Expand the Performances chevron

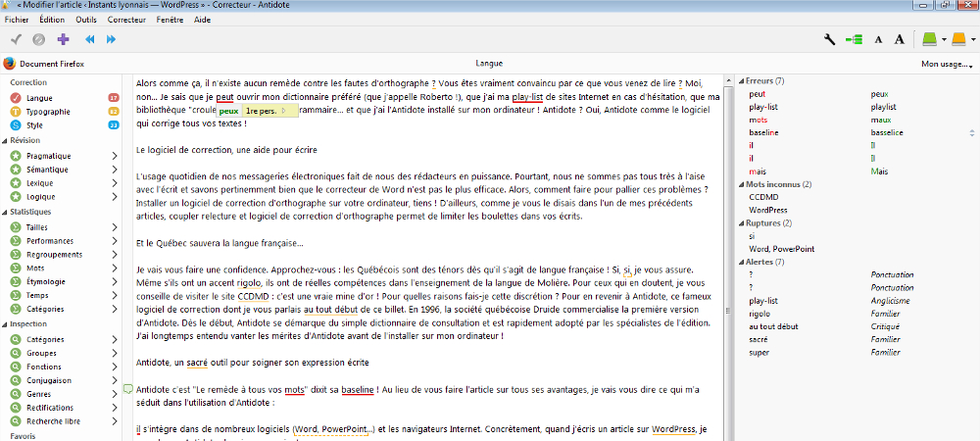click(115, 241)
